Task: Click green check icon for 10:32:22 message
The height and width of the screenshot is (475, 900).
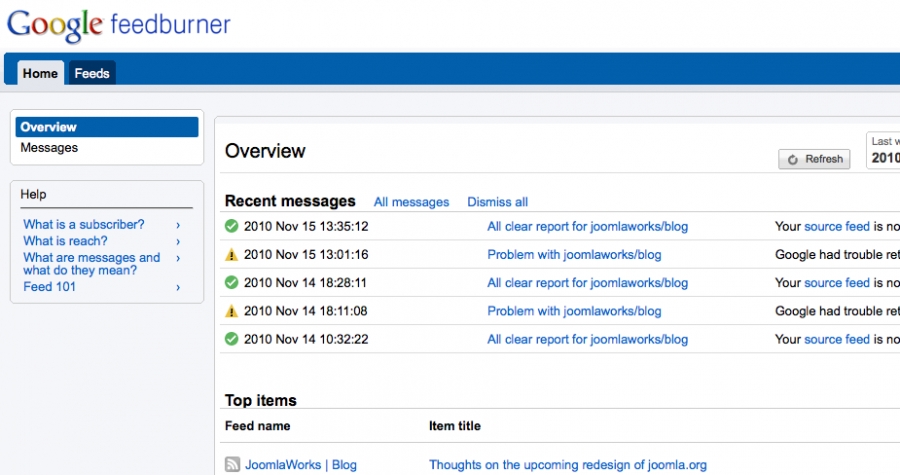Action: pyautogui.click(x=231, y=339)
